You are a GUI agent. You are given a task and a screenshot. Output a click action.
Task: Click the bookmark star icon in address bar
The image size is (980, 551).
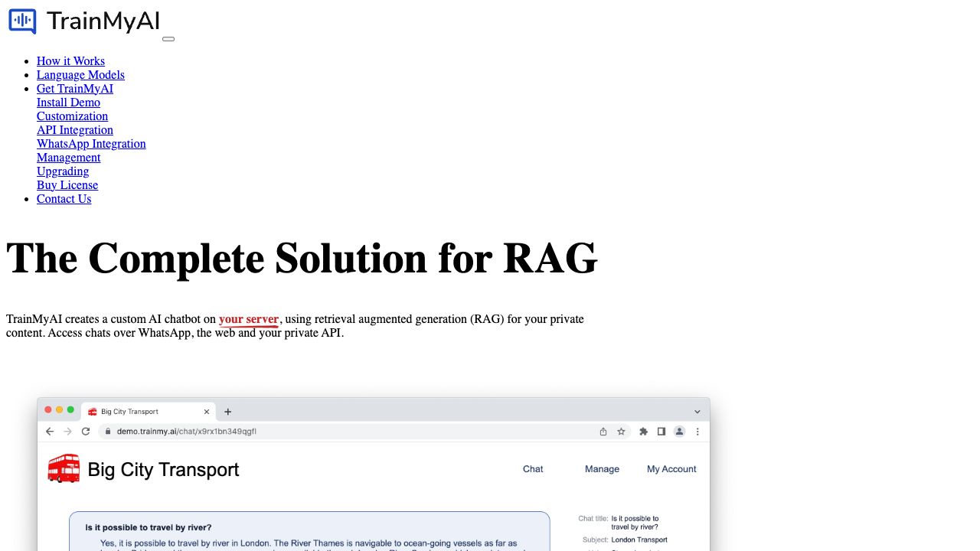(621, 432)
